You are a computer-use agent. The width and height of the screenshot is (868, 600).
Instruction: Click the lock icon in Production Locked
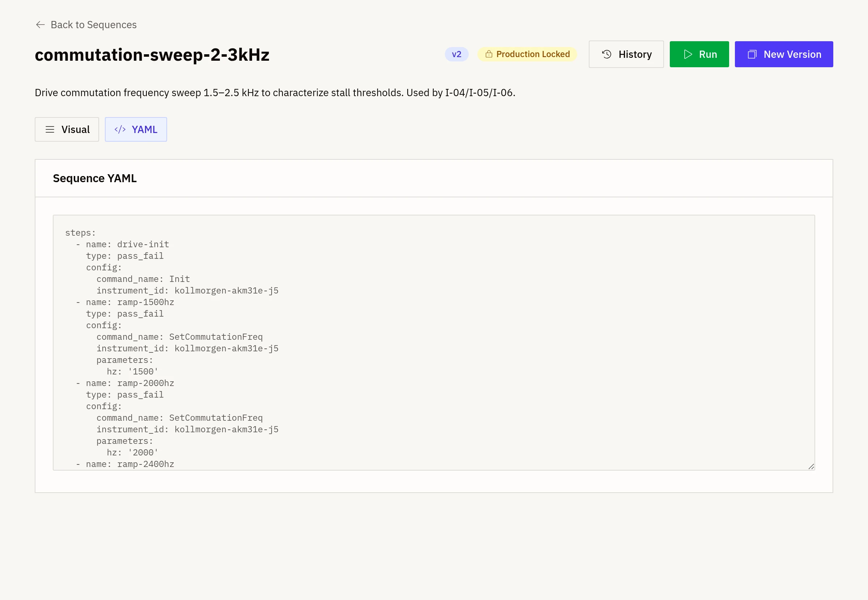click(x=489, y=54)
